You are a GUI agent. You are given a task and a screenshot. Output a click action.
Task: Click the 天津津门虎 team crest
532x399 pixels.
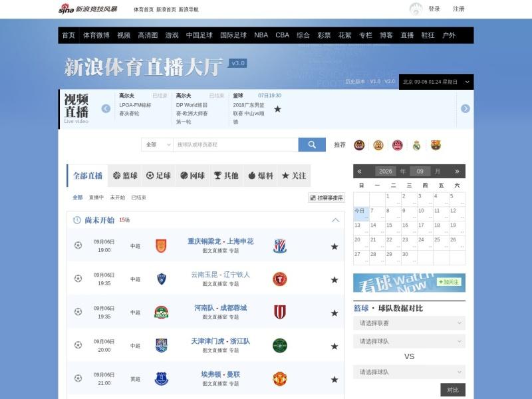coord(162,345)
